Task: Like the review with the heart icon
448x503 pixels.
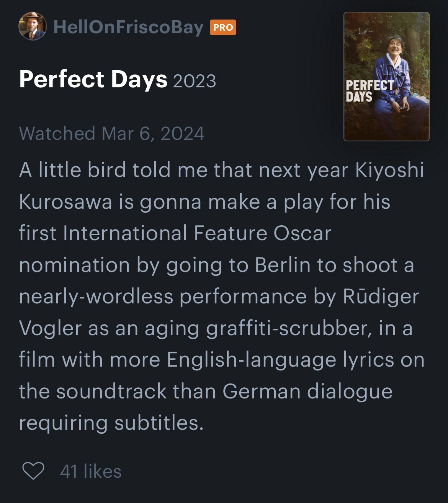Action: pyautogui.click(x=33, y=471)
